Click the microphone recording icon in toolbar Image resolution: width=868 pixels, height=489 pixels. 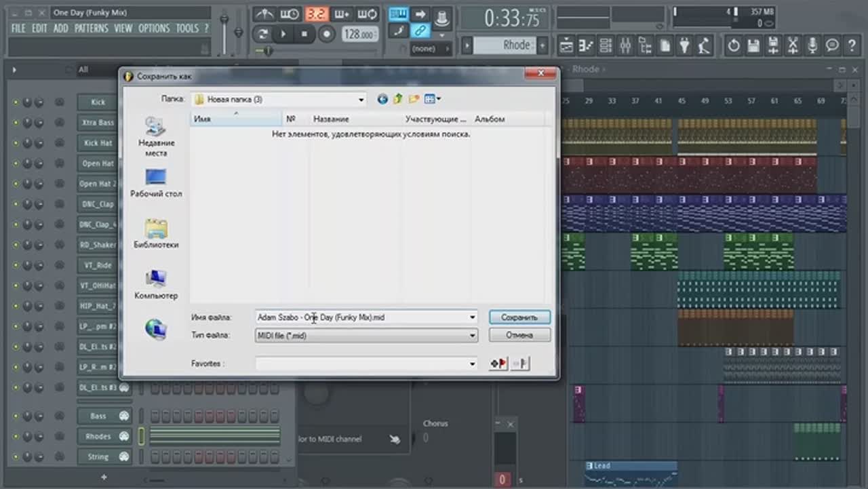pyautogui.click(x=812, y=45)
